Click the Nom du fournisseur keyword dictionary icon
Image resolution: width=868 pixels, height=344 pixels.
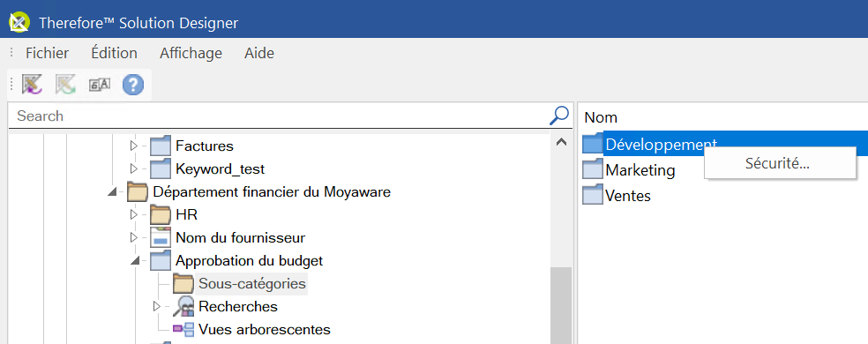161,237
